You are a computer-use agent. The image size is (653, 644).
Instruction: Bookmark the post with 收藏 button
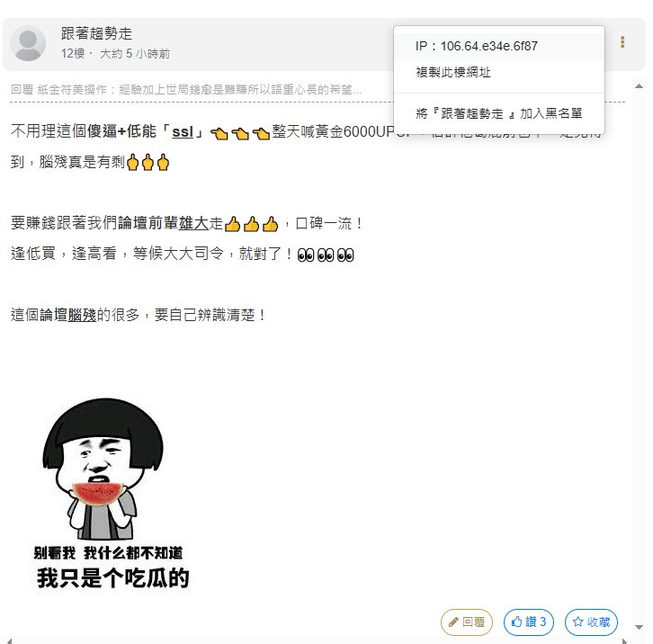pos(591,622)
